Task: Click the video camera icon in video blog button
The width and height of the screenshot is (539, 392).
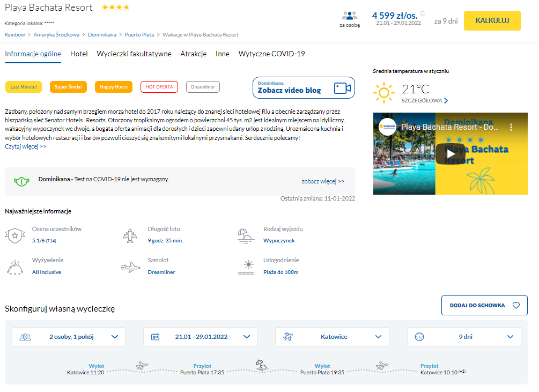Action: coord(342,88)
